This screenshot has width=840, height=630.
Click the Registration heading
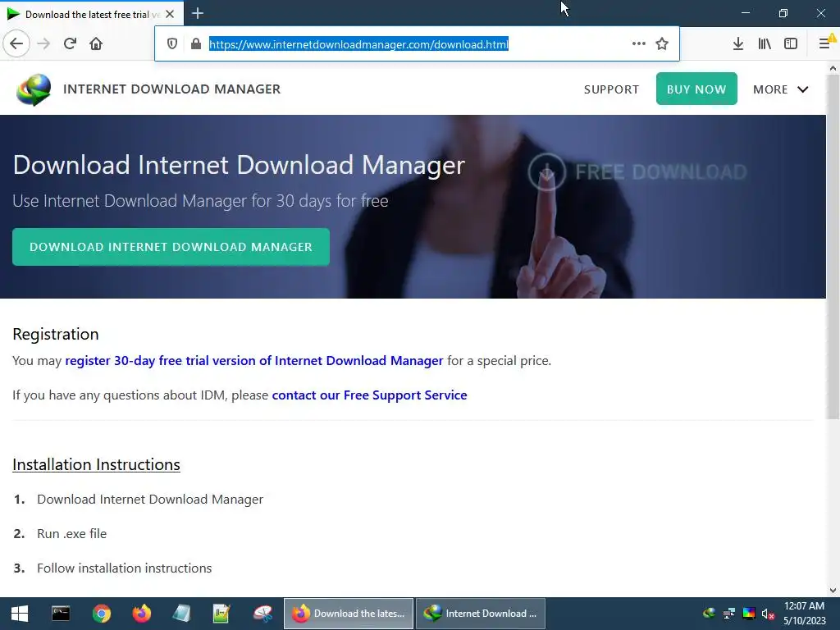tap(56, 334)
